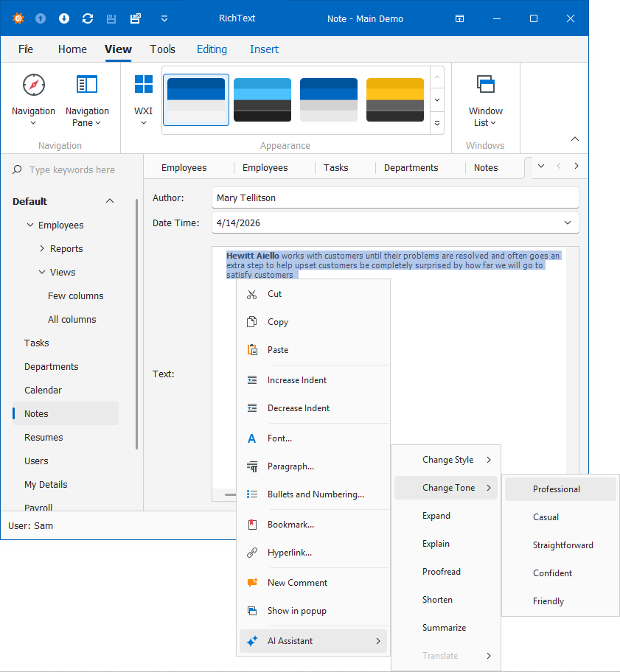This screenshot has height=672, width=620.
Task: Switch to the Tasks document tab
Action: 335,167
